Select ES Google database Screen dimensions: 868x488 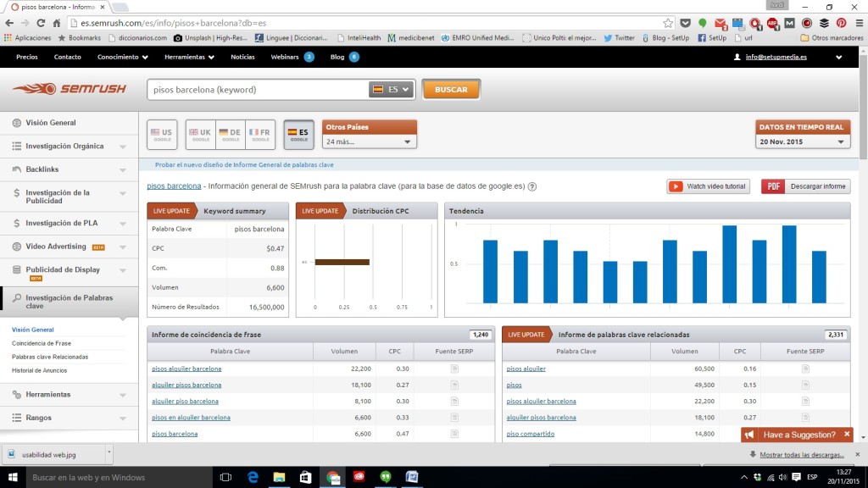(299, 135)
